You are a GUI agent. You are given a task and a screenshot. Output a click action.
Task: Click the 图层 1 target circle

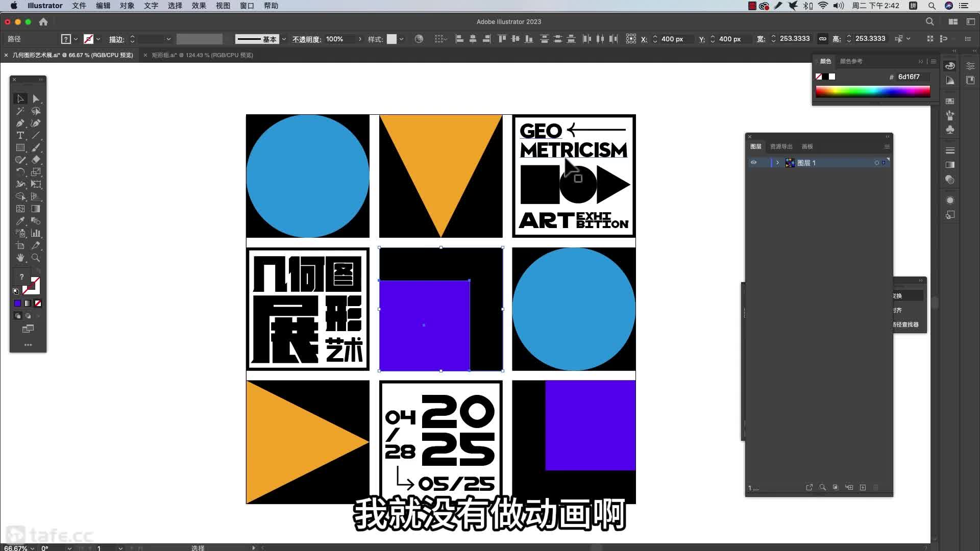coord(876,163)
